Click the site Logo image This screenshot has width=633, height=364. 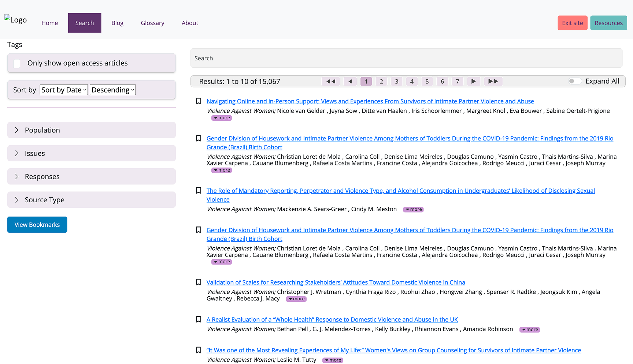(15, 19)
